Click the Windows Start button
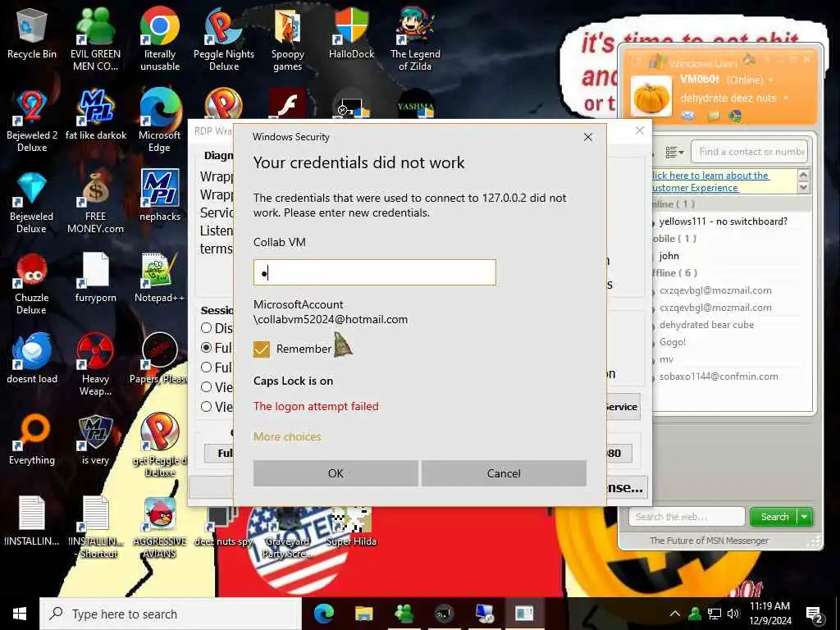The height and width of the screenshot is (630, 840). 20,614
